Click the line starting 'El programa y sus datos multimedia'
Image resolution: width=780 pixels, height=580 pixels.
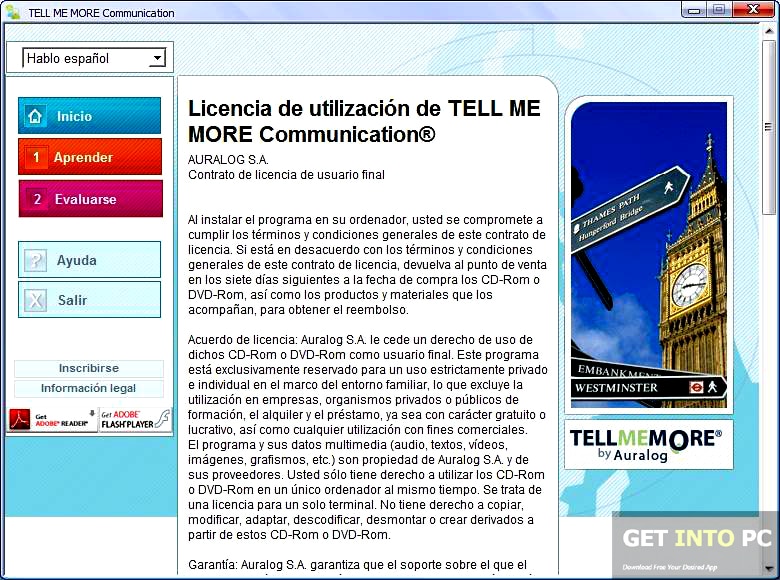[347, 445]
